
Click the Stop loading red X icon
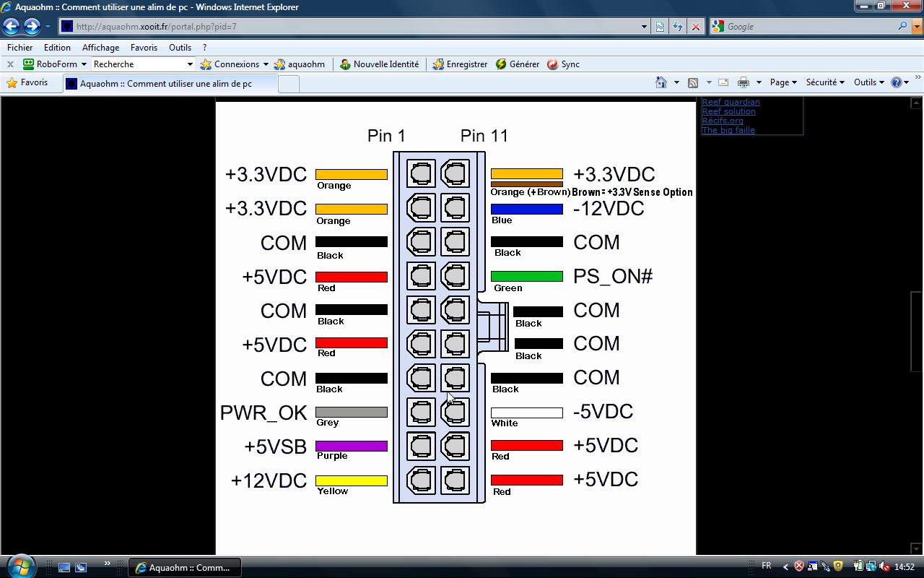coord(695,27)
